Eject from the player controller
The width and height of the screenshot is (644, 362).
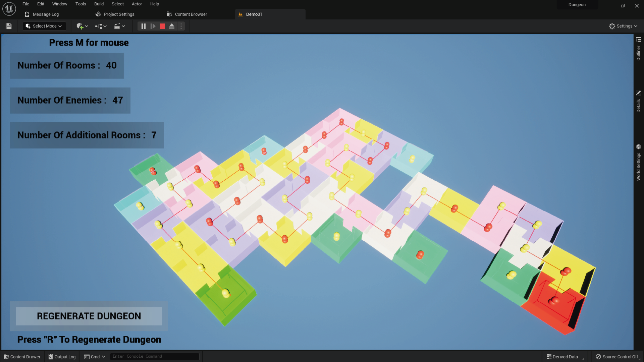172,26
